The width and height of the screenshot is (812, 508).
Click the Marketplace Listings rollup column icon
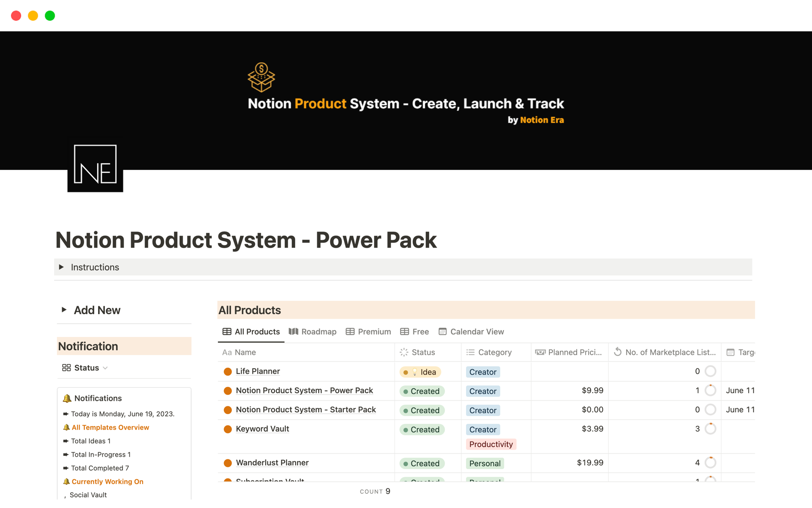[x=617, y=352]
